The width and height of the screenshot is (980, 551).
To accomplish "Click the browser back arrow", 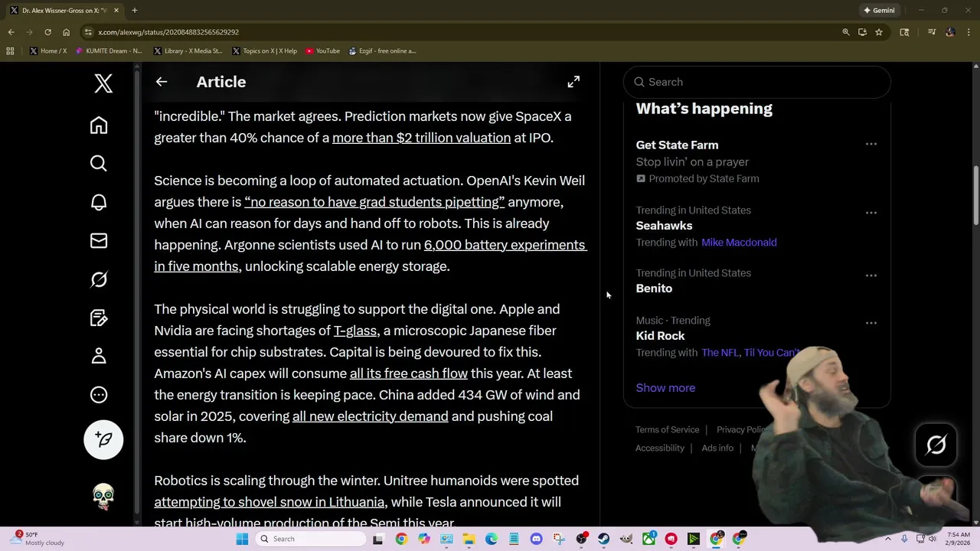I will 11,32.
